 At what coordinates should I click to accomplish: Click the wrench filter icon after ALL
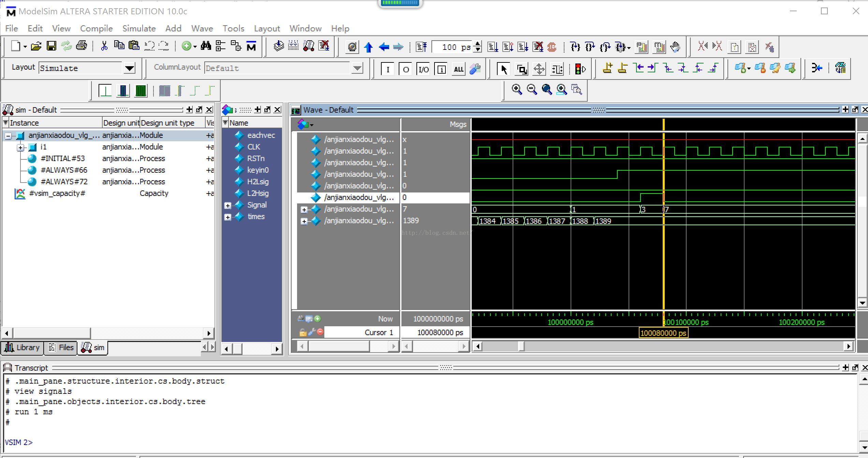point(475,69)
